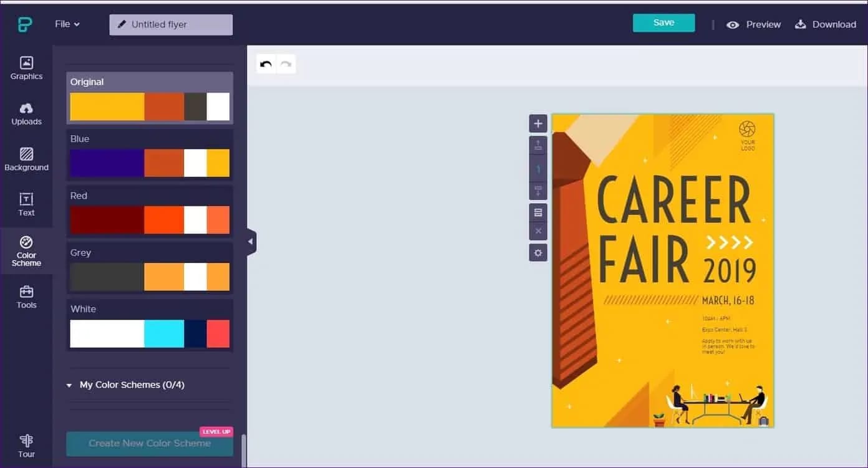
Task: Delete page with the X icon
Action: (x=538, y=231)
